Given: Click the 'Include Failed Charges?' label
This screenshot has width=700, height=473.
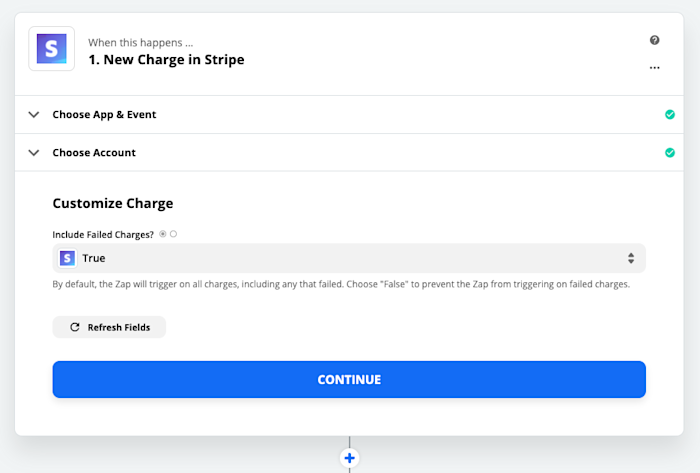Looking at the screenshot, I should [x=103, y=235].
